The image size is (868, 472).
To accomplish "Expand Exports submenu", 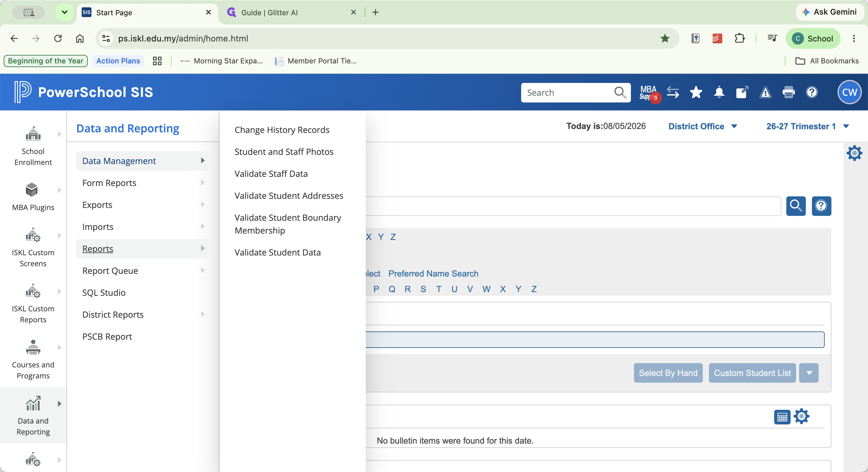I will 143,205.
